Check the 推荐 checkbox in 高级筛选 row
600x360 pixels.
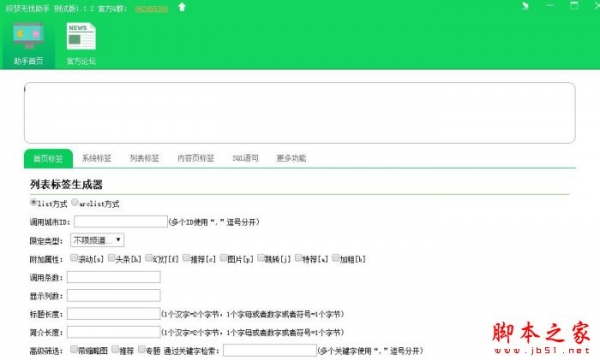click(x=115, y=349)
